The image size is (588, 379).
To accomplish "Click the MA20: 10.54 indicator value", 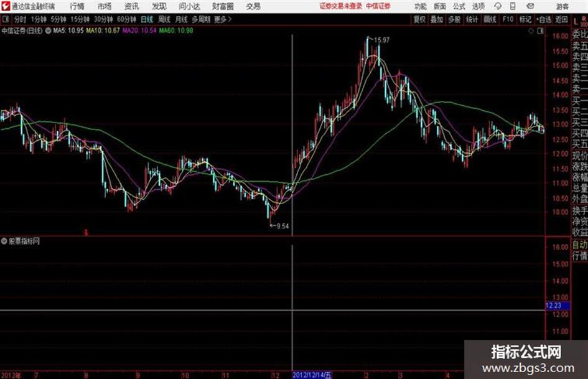I will [139, 30].
